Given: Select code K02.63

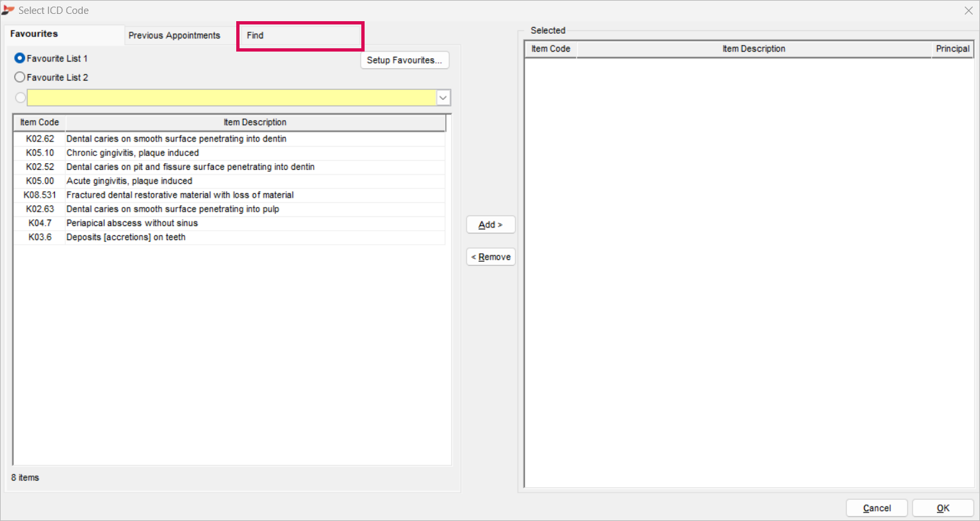Looking at the screenshot, I should (40, 210).
